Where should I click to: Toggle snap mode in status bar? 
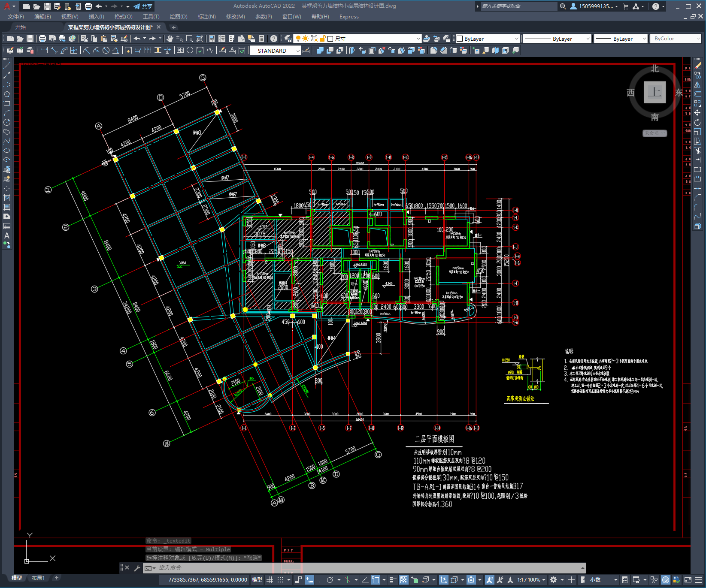point(280,580)
